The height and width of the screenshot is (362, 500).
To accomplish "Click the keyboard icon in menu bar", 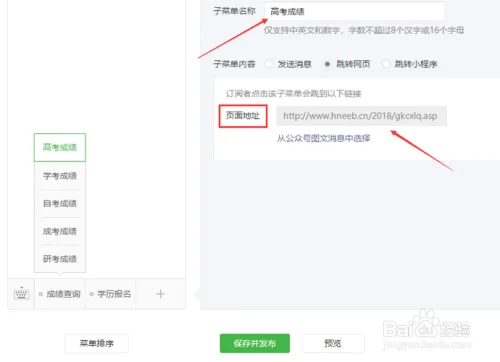I will click(21, 293).
